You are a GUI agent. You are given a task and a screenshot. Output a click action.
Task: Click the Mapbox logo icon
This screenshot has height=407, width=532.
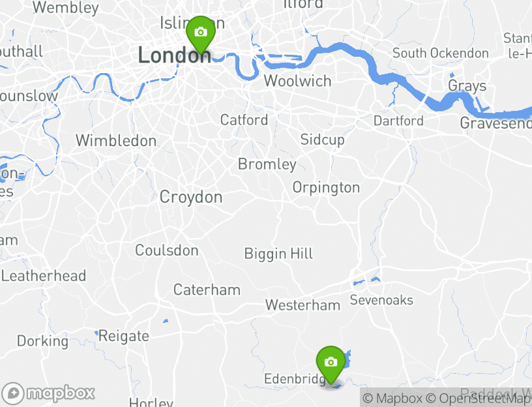coord(48,393)
